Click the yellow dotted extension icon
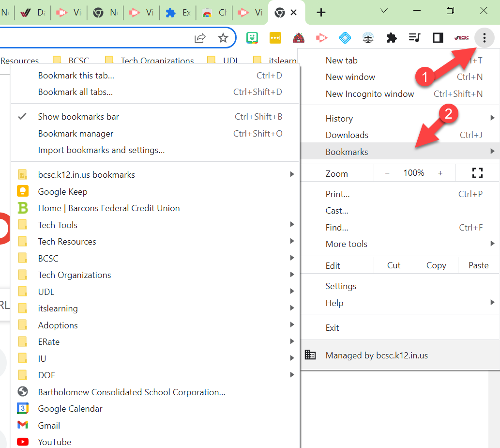The image size is (500, 448). (x=275, y=38)
